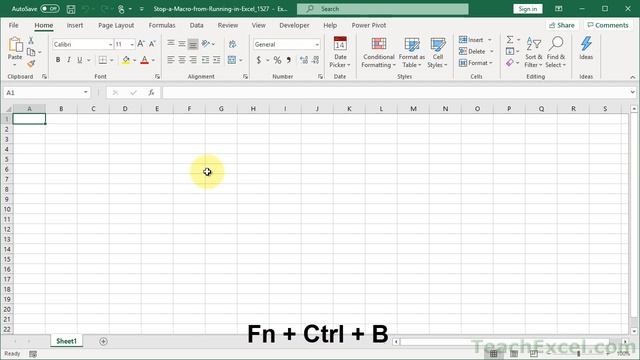Viewport: 640px width, 360px height.
Task: Toggle Top Align
Action: coord(171,43)
